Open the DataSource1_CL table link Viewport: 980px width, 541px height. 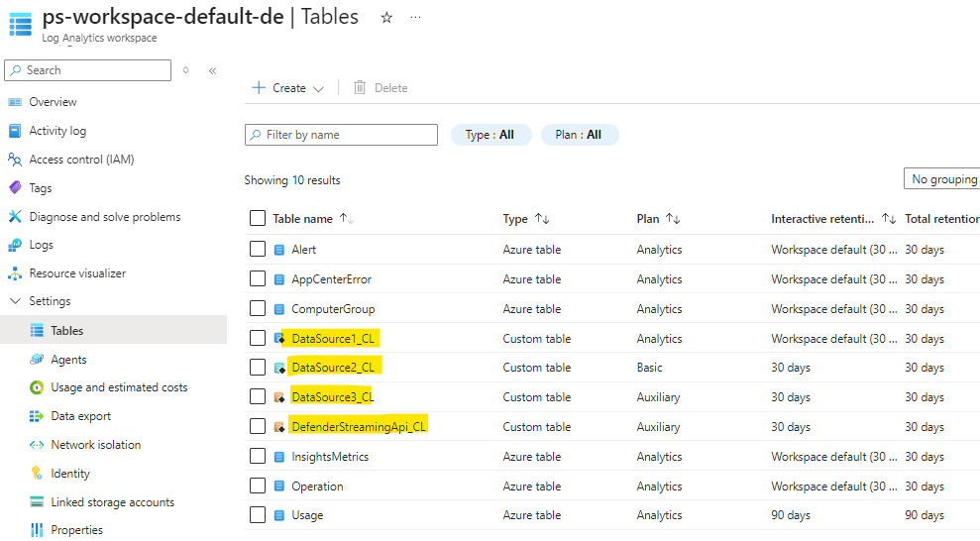tap(333, 339)
